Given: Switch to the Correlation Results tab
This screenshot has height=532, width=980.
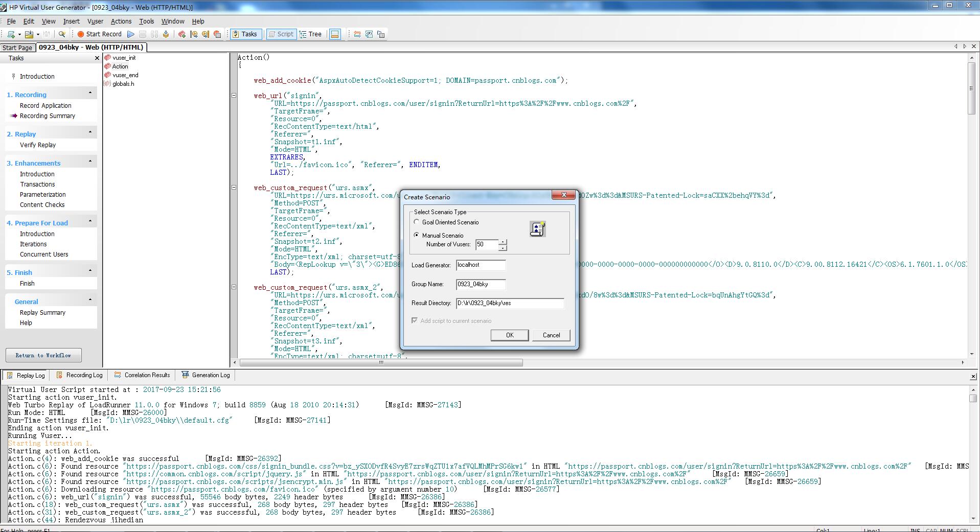Looking at the screenshot, I should point(142,375).
